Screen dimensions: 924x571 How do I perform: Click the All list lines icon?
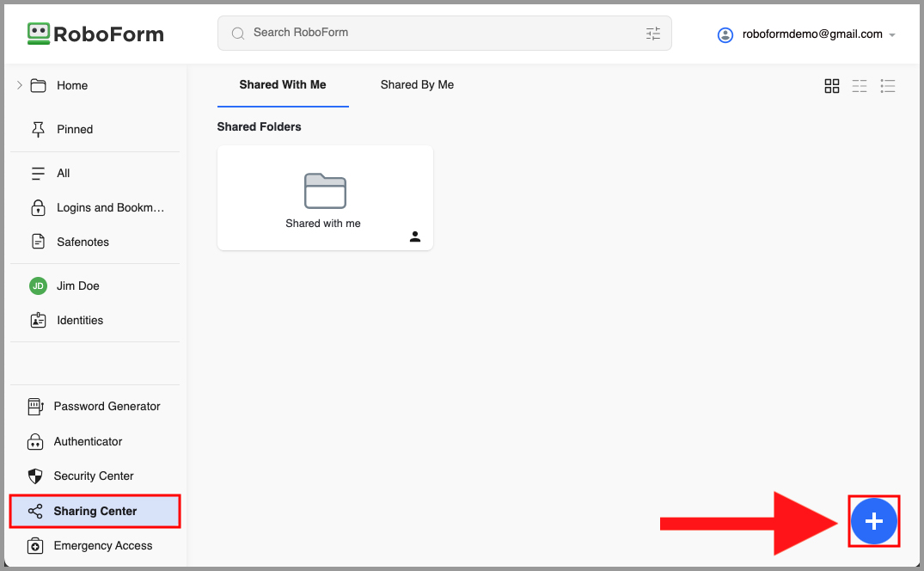[39, 173]
